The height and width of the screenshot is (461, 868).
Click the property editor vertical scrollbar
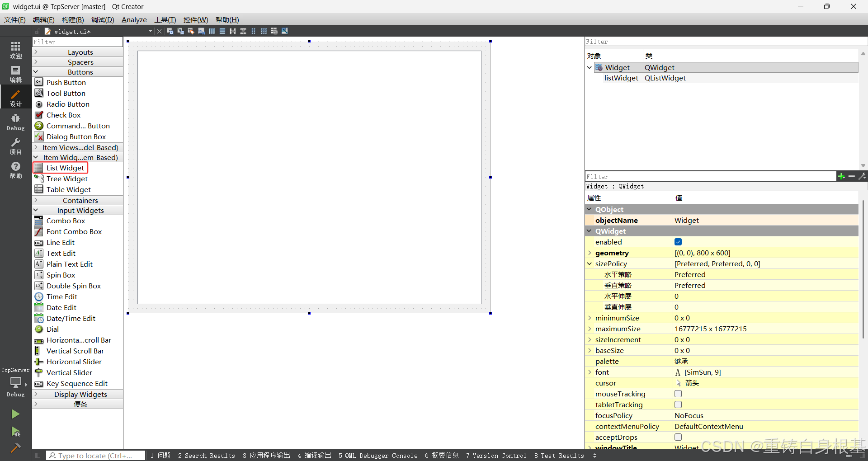(863, 269)
